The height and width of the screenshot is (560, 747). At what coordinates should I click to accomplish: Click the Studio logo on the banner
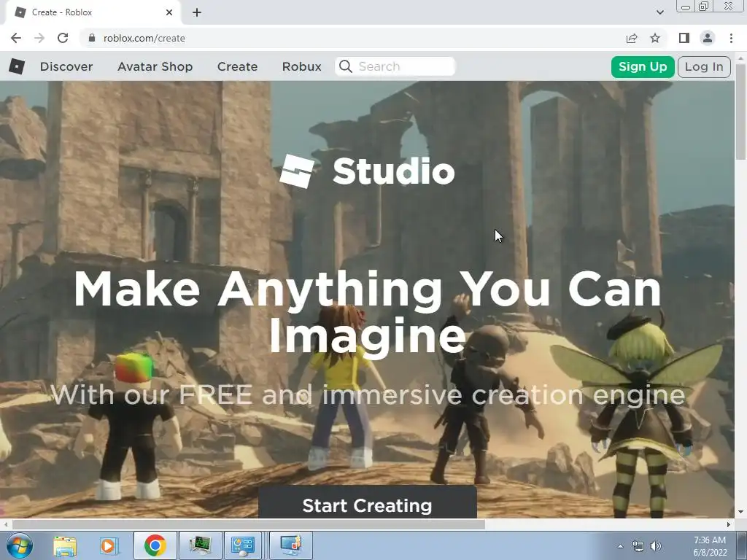coord(368,171)
